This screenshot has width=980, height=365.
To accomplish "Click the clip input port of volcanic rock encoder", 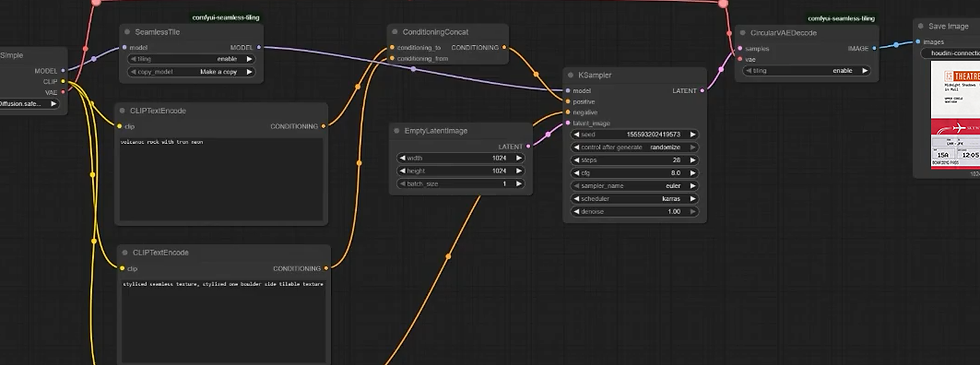I will coord(119,126).
